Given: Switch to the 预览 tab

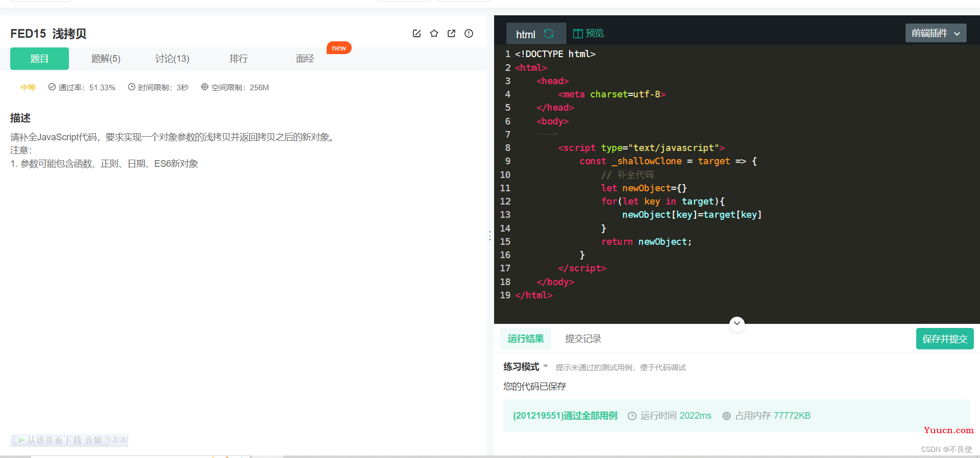Looking at the screenshot, I should [589, 34].
